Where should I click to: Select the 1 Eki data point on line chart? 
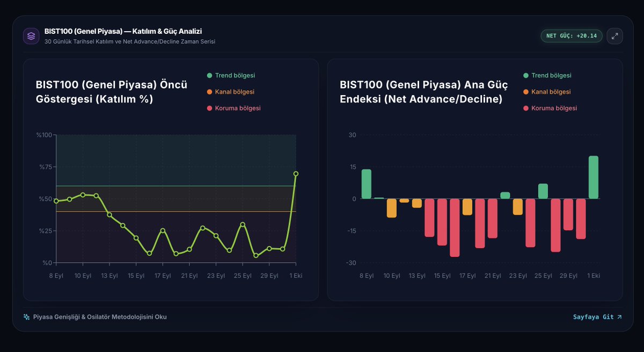296,174
